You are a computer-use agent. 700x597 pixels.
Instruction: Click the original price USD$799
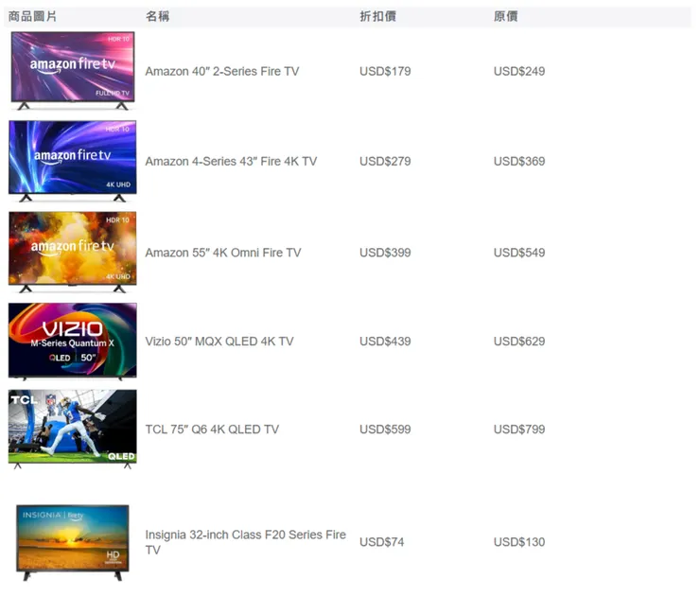[x=519, y=430]
